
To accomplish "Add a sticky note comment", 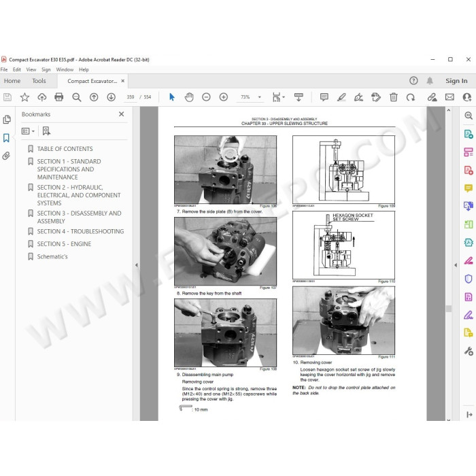I will tap(324, 97).
